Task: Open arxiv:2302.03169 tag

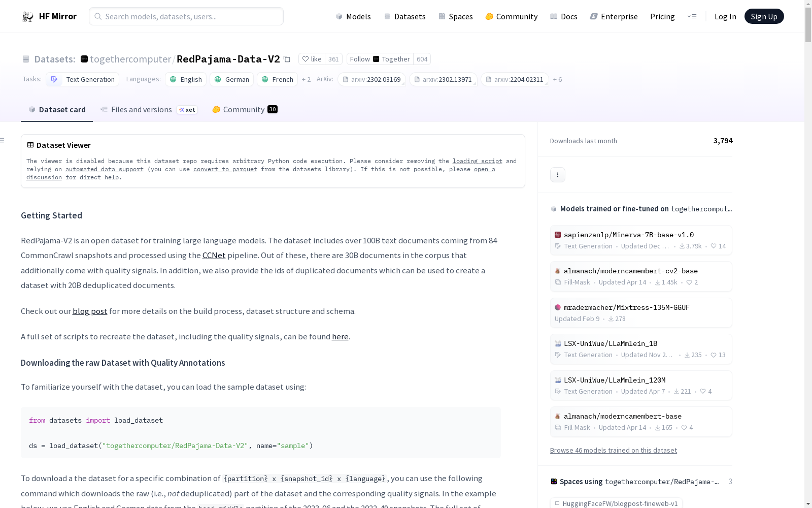Action: 371,79
